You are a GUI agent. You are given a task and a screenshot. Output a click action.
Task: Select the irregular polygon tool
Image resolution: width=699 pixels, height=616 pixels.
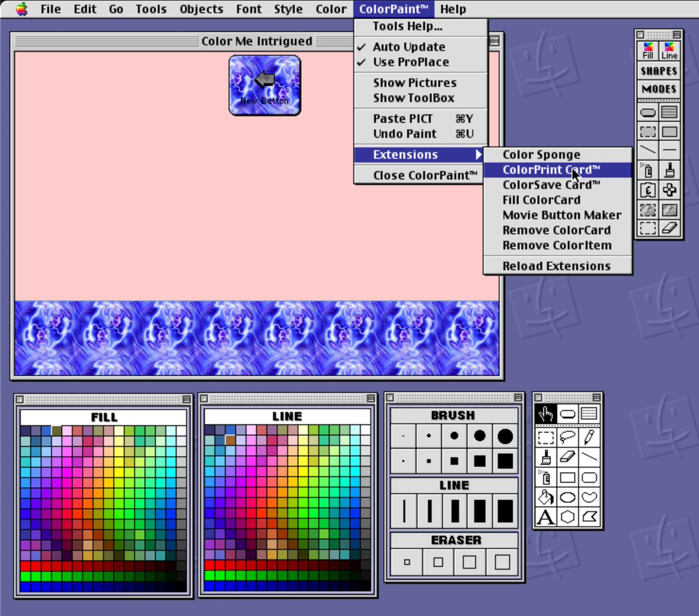point(589,517)
